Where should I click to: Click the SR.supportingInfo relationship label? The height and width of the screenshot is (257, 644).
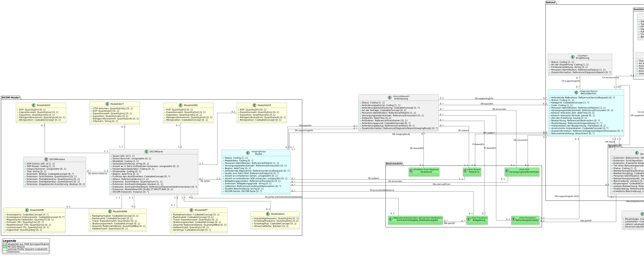pyautogui.click(x=484, y=98)
